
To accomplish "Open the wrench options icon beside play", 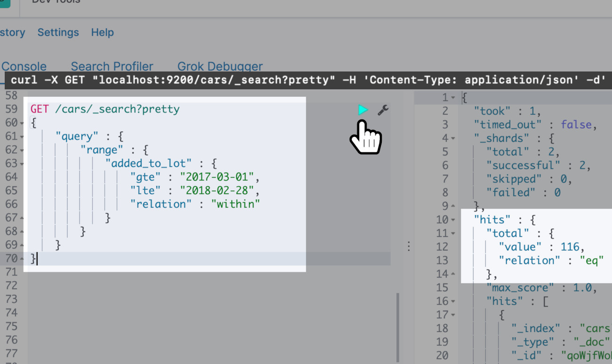I will (383, 110).
